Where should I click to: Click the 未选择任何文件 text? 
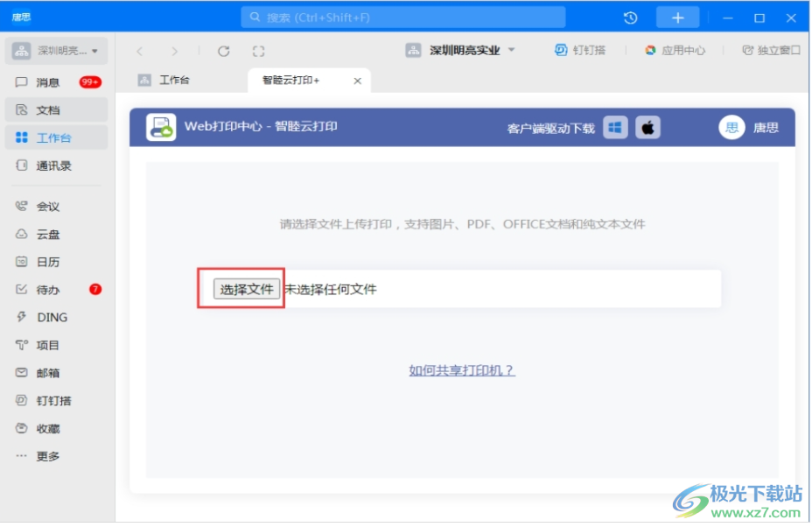tap(331, 290)
